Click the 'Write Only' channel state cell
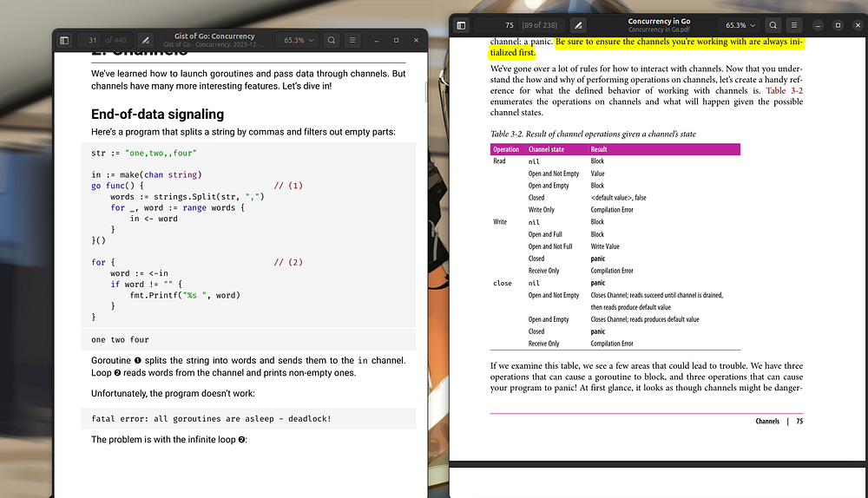 click(541, 210)
